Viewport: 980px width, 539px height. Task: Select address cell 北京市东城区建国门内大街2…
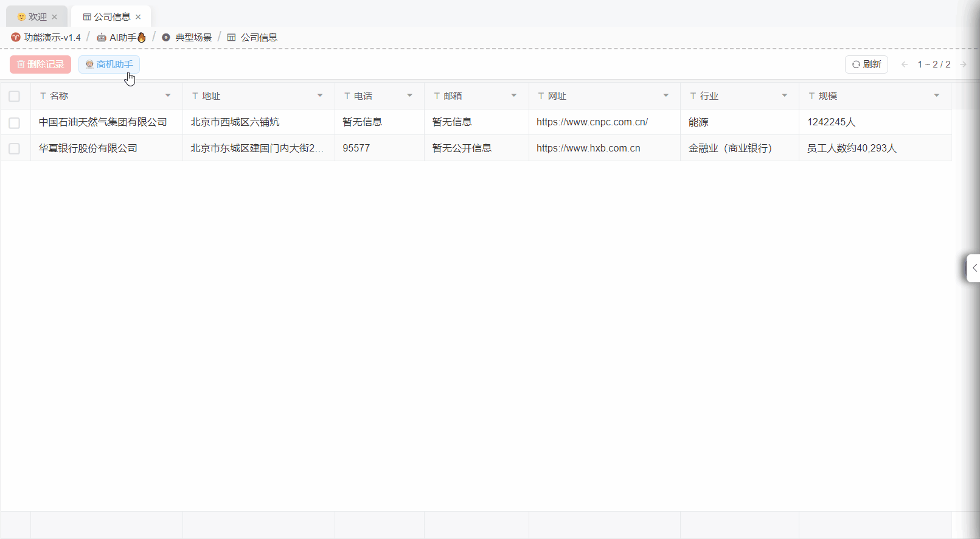[x=259, y=148]
